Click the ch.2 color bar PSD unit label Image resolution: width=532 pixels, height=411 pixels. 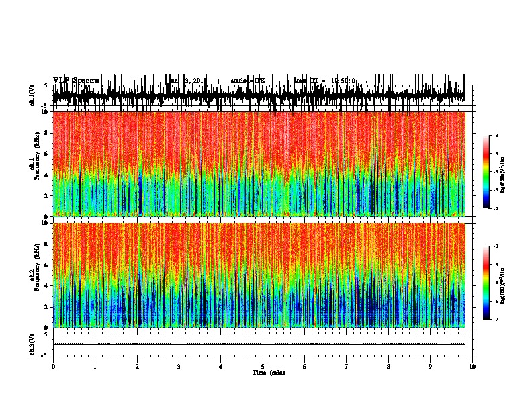(x=503, y=285)
